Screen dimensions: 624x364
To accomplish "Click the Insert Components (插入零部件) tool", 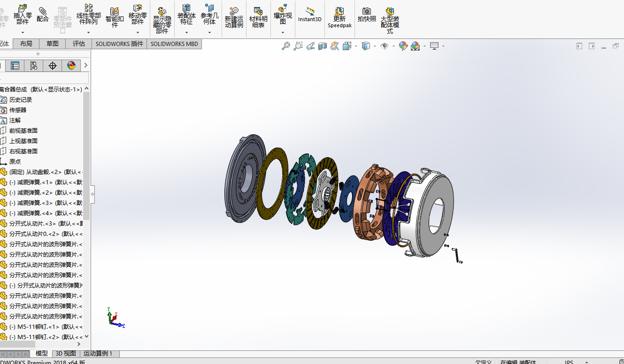I will [x=23, y=15].
